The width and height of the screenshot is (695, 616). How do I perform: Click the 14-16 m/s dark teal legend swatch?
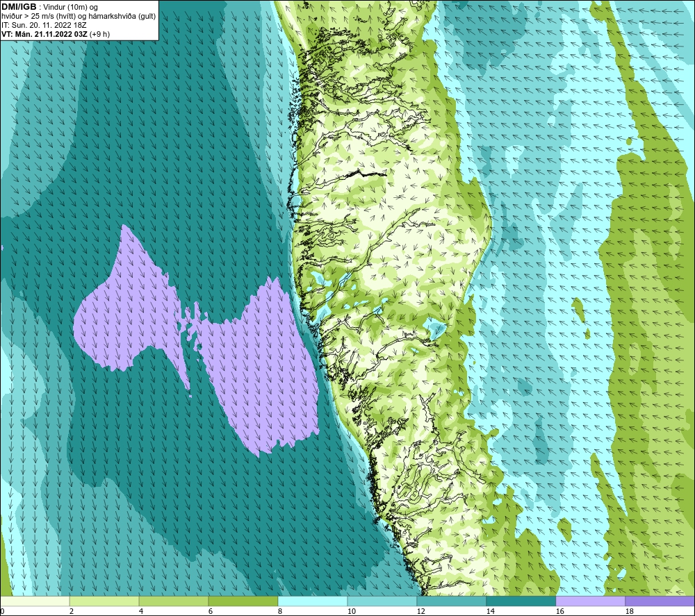click(x=521, y=601)
